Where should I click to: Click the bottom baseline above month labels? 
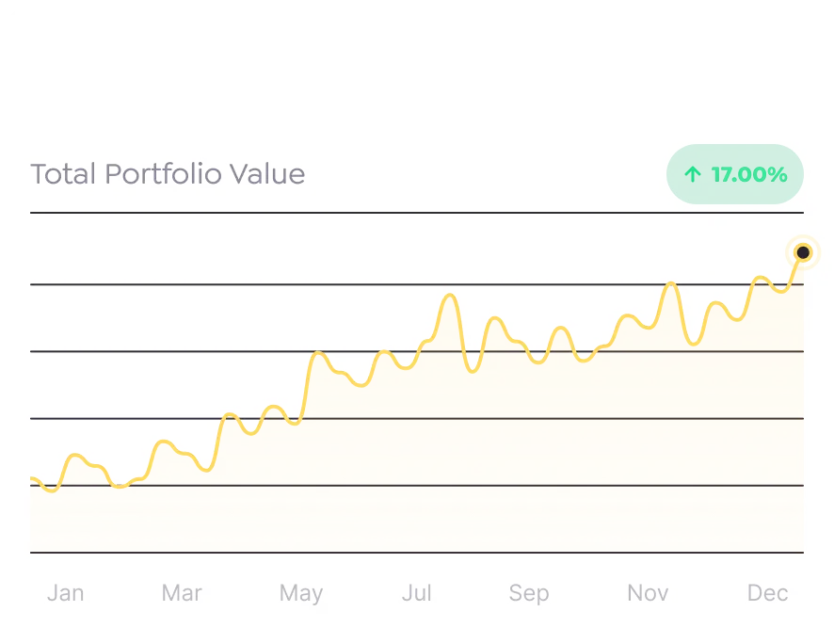(x=416, y=553)
